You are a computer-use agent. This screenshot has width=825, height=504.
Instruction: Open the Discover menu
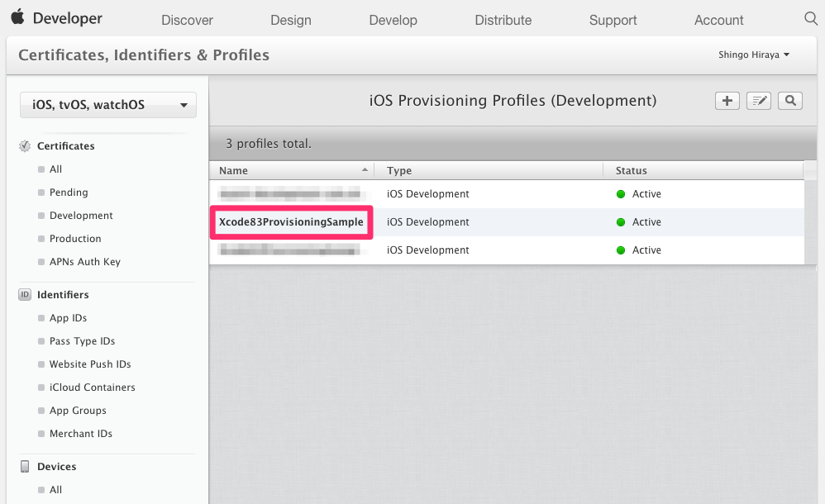[188, 20]
